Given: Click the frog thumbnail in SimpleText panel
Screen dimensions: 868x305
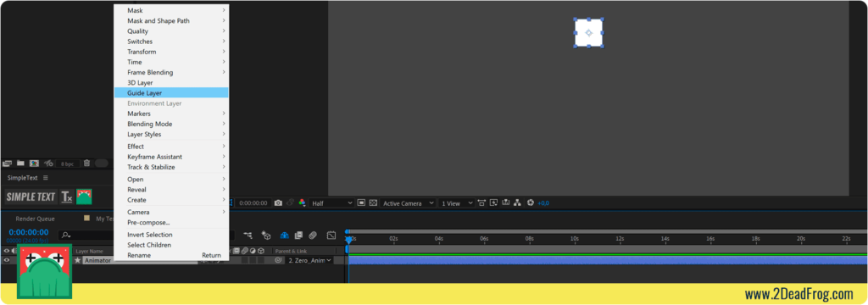Looking at the screenshot, I should [x=84, y=197].
